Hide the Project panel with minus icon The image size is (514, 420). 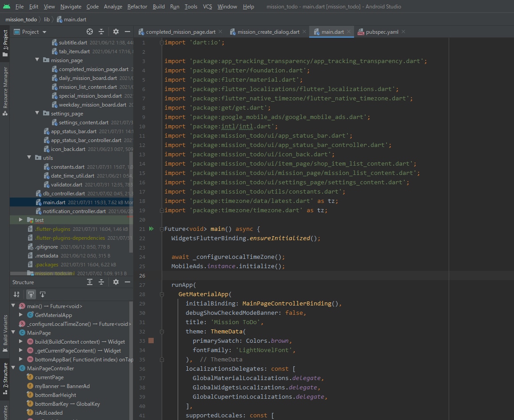point(128,32)
